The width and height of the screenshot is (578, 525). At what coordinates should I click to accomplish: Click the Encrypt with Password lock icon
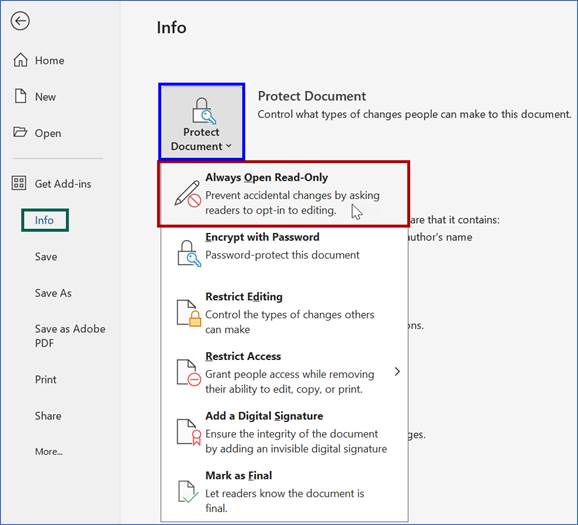click(189, 253)
